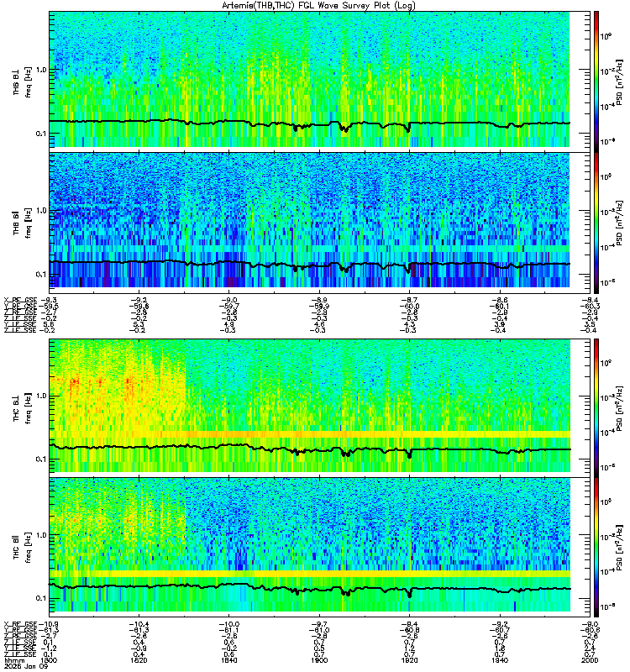Click the X_RE_GSE value -9.3

pos(48,301)
